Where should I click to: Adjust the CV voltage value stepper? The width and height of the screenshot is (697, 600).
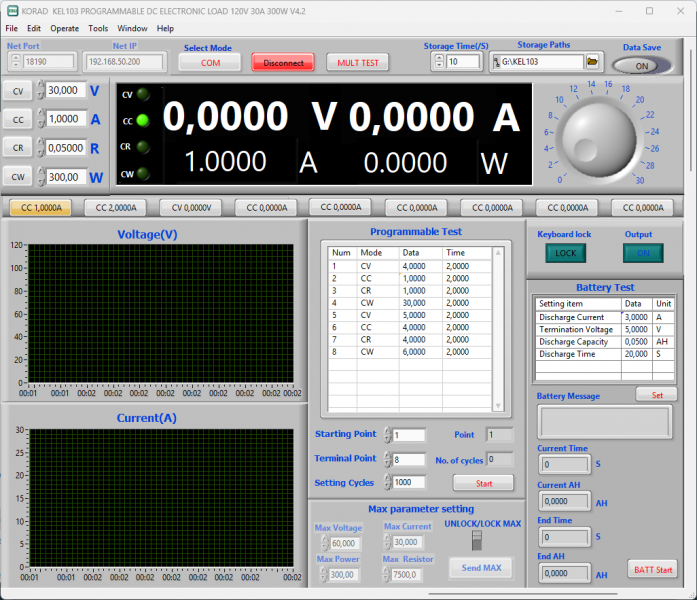pyautogui.click(x=41, y=90)
